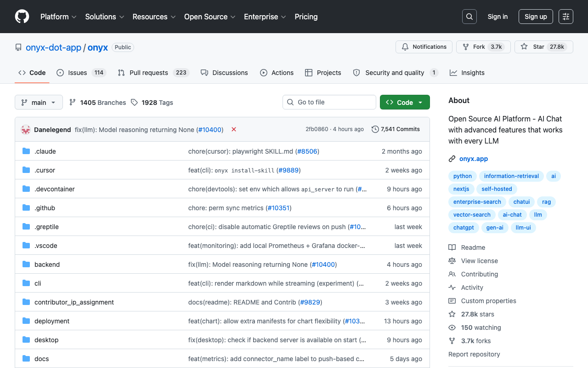Expand the Platform menu
Viewport: 588px width, 368px height.
[58, 17]
